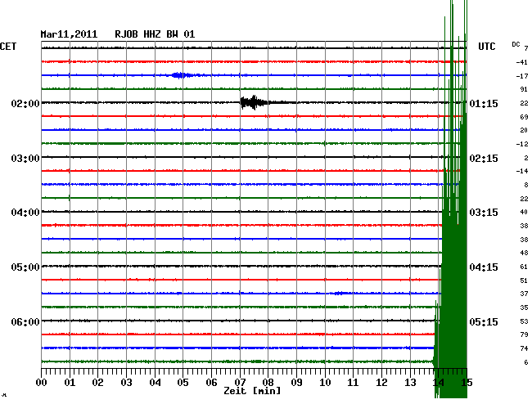Click minute 05 on the time axis

(183, 383)
